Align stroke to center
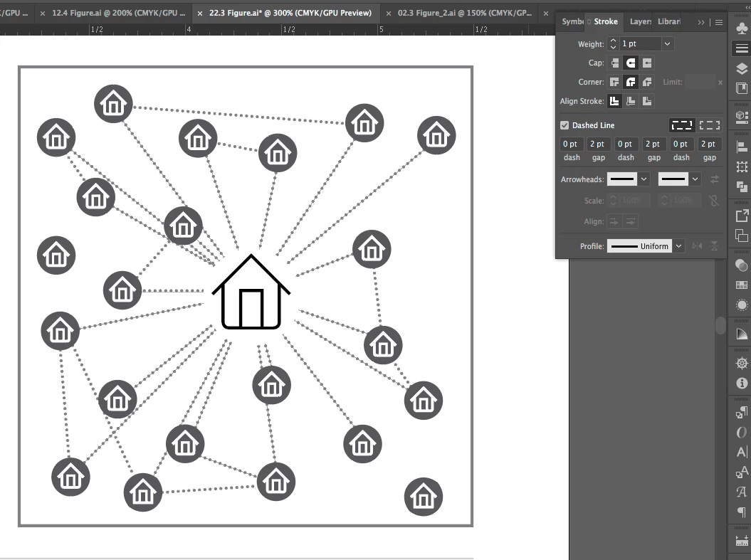Image resolution: width=751 pixels, height=560 pixels. pyautogui.click(x=614, y=101)
